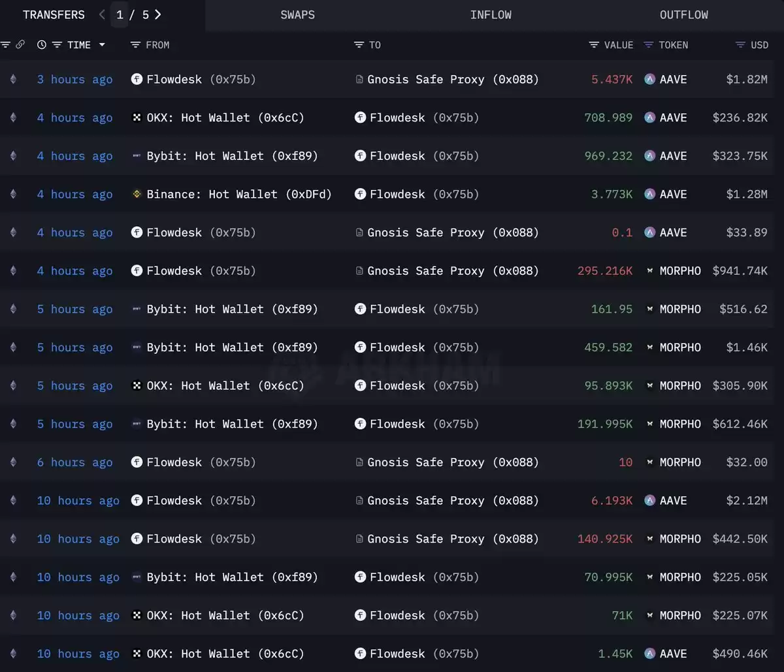The height and width of the screenshot is (672, 784).
Task: Switch to the OUTFLOW tab
Action: point(684,14)
